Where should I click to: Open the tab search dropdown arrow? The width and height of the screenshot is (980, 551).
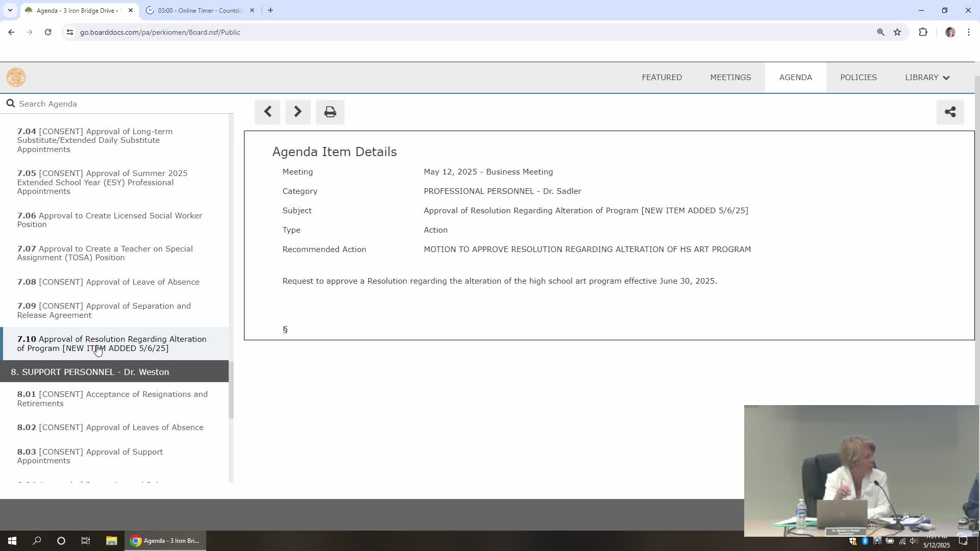coord(10,10)
